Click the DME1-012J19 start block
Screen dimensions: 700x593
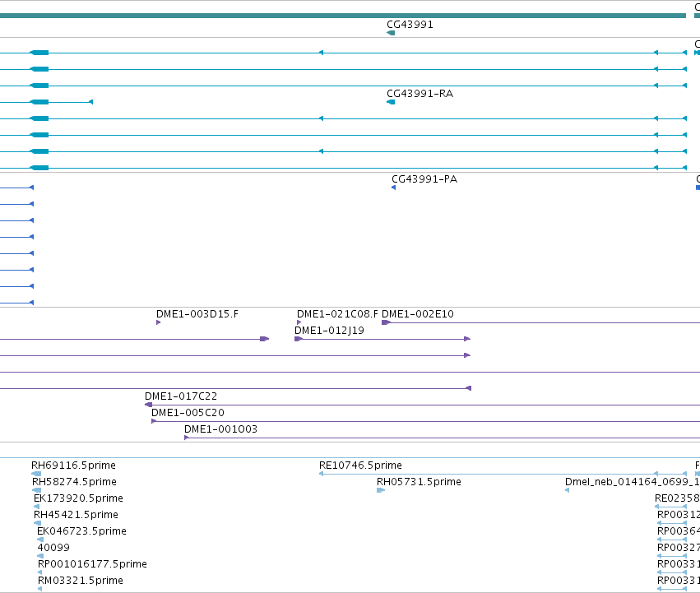pos(299,339)
